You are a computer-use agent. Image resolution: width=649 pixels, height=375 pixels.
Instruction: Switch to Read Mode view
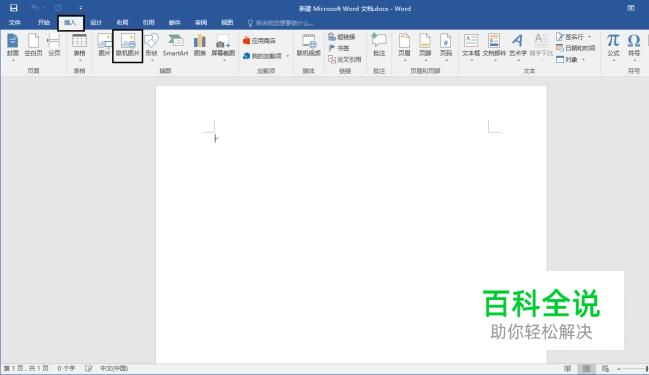point(567,368)
